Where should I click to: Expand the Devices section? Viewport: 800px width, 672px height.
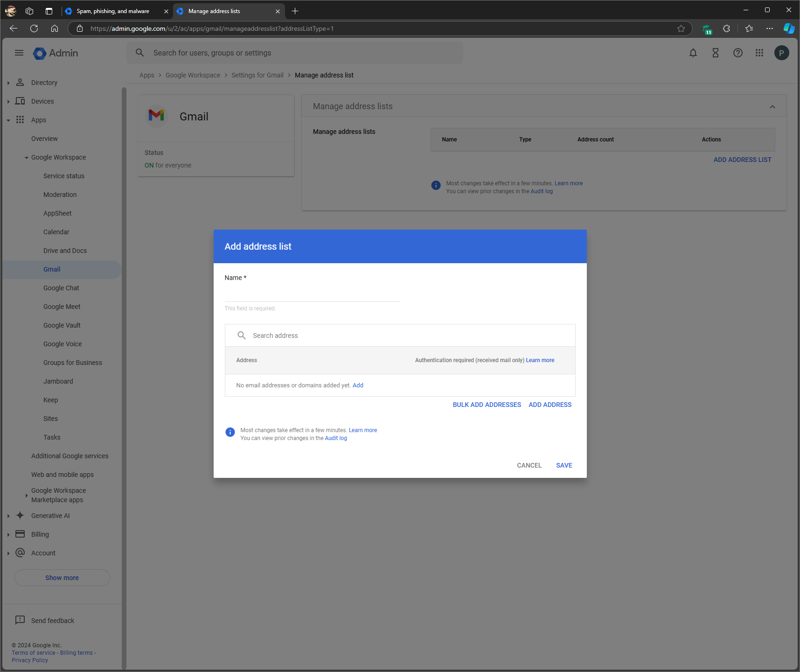(8, 101)
